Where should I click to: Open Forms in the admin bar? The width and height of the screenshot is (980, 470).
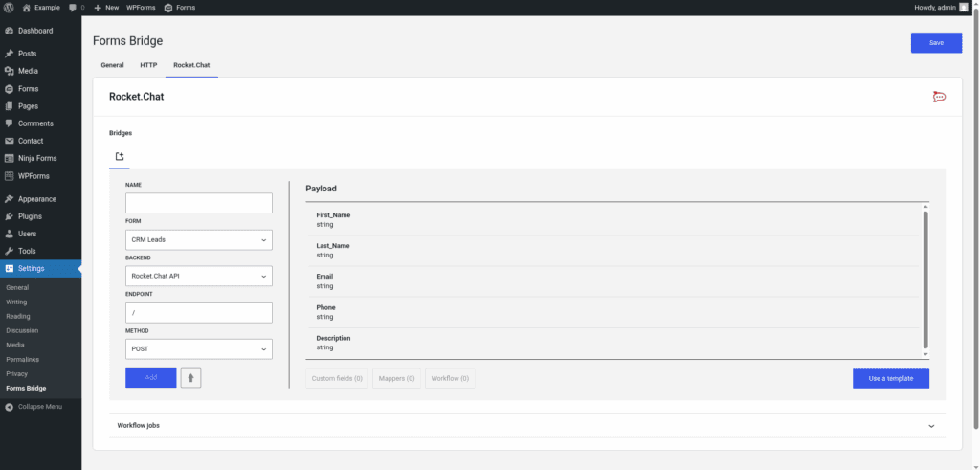pyautogui.click(x=180, y=8)
